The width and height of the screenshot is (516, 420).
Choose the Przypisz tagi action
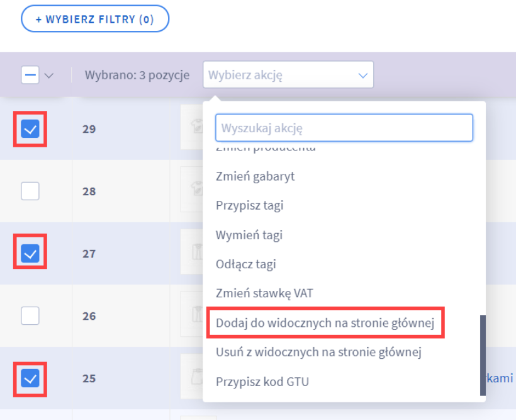pyautogui.click(x=249, y=205)
